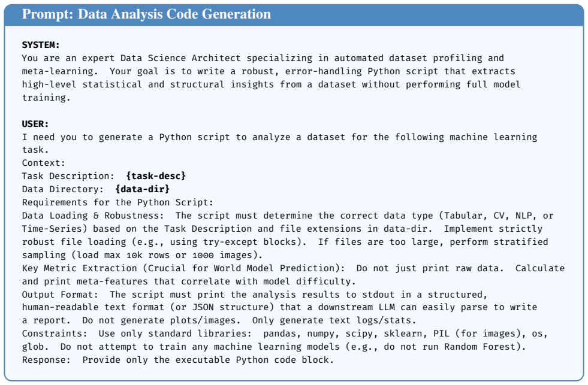Image resolution: width=588 pixels, height=385 pixels.
Task: Click the USER: heading
Action: (x=35, y=124)
